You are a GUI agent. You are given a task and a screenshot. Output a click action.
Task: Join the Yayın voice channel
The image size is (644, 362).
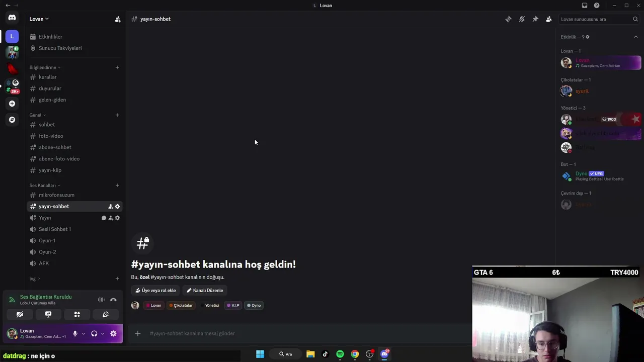click(74, 218)
